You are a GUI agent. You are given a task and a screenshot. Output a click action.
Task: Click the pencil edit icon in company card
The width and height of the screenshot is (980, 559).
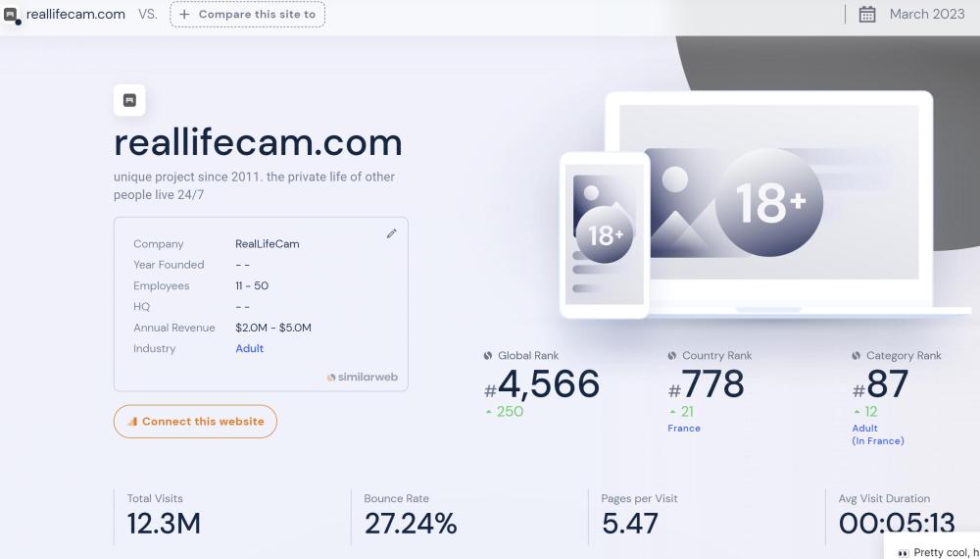point(391,233)
